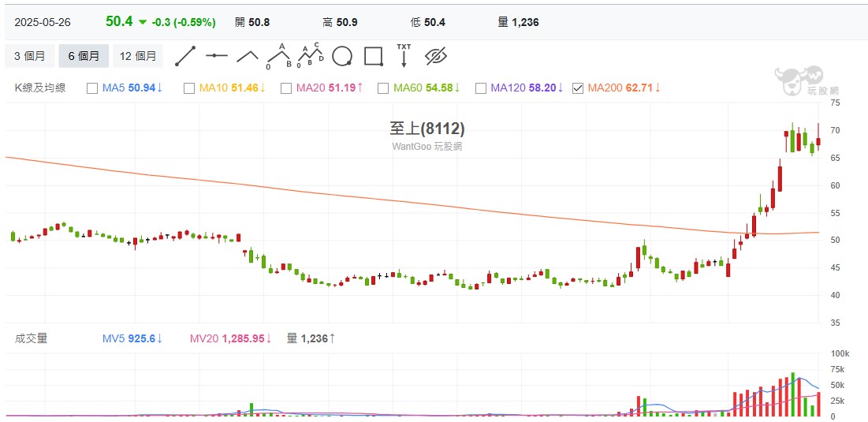Hide drawings with the crossed-eye icon

point(436,56)
